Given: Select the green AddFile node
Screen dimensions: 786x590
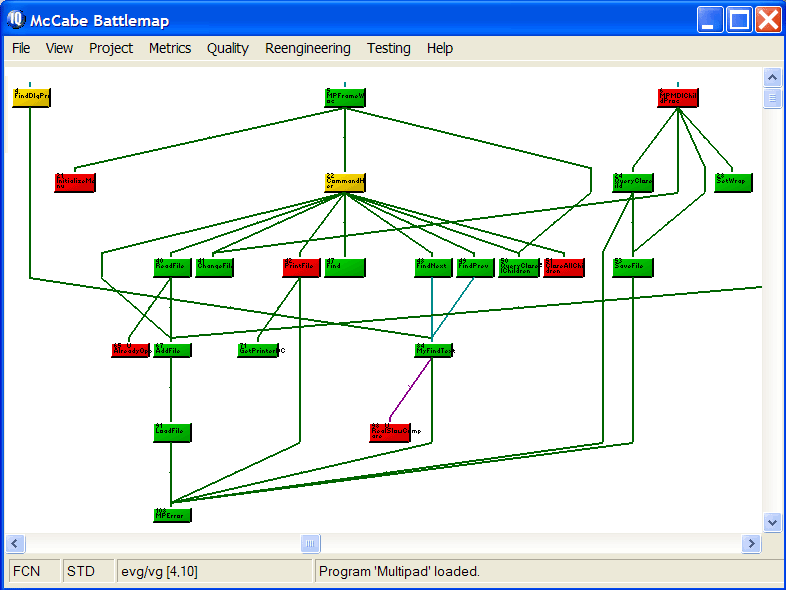Looking at the screenshot, I should (172, 350).
